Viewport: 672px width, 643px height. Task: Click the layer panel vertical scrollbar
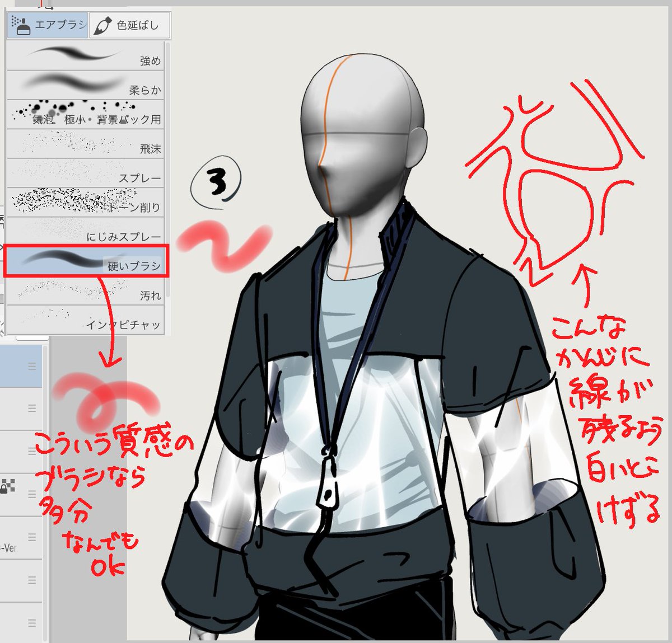(x=46, y=492)
